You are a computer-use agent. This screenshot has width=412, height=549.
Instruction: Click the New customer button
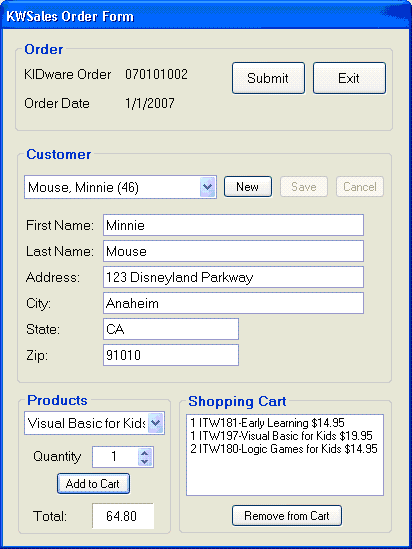tap(247, 187)
